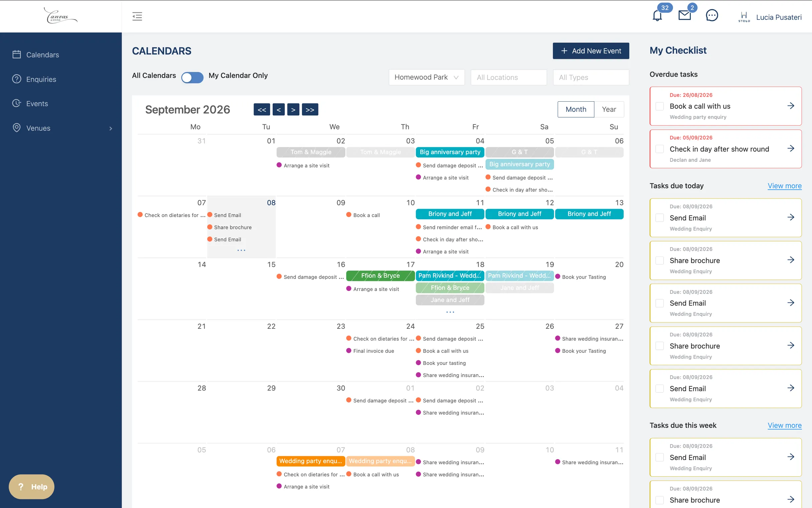The width and height of the screenshot is (812, 508).
Task: Click orange Wedding party enquiry event on 07
Action: [x=310, y=461]
